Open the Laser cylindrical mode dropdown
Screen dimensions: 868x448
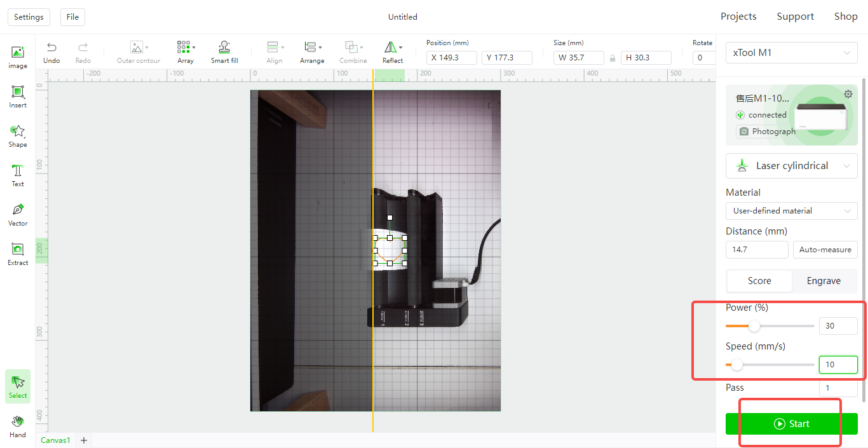point(791,166)
